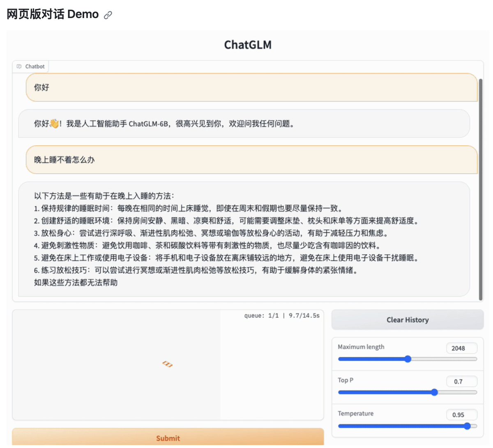Viewport: 493px width, 448px height.
Task: Click the ChatGLM-6B greeting reply
Action: (x=244, y=124)
